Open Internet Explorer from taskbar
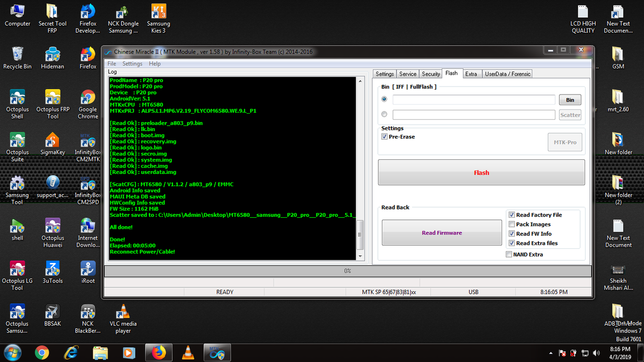The image size is (644, 362). pyautogui.click(x=71, y=352)
